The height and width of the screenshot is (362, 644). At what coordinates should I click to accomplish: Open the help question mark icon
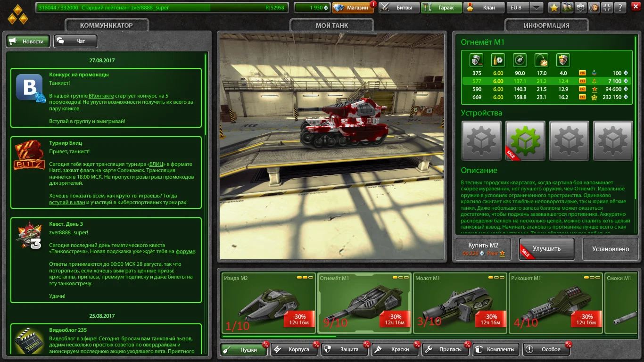click(621, 8)
